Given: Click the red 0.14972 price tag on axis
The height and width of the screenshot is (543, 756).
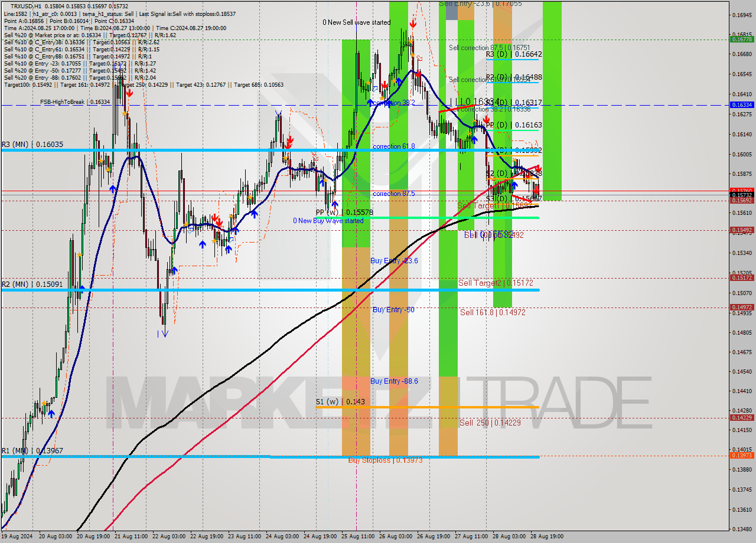Looking at the screenshot, I should [x=742, y=307].
